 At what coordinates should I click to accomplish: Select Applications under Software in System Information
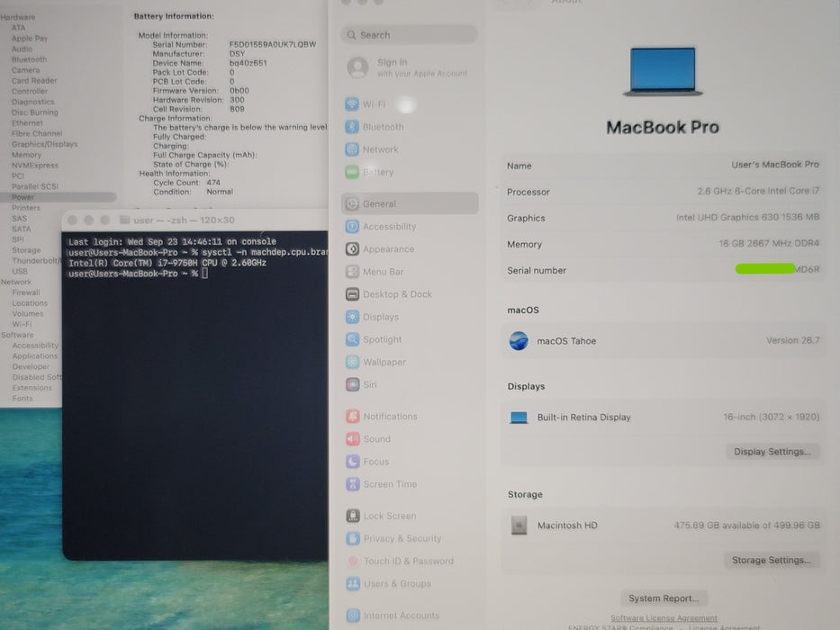(35, 356)
